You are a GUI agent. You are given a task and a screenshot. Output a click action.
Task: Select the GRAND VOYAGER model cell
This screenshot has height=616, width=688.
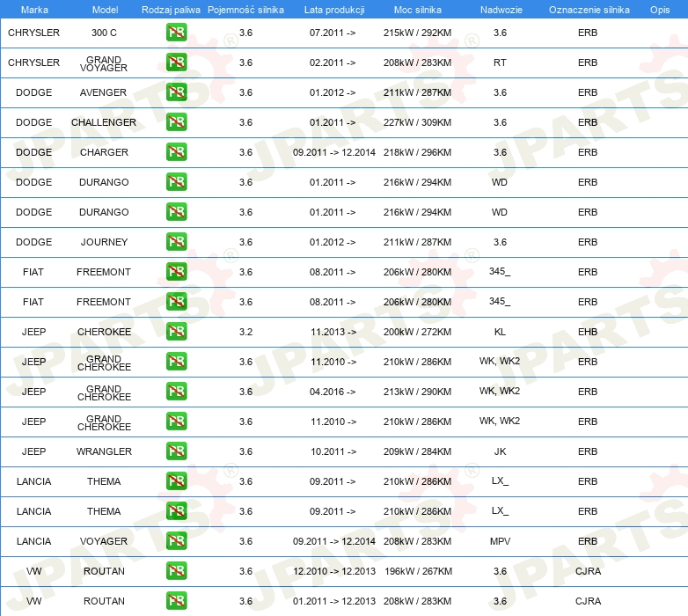104,63
